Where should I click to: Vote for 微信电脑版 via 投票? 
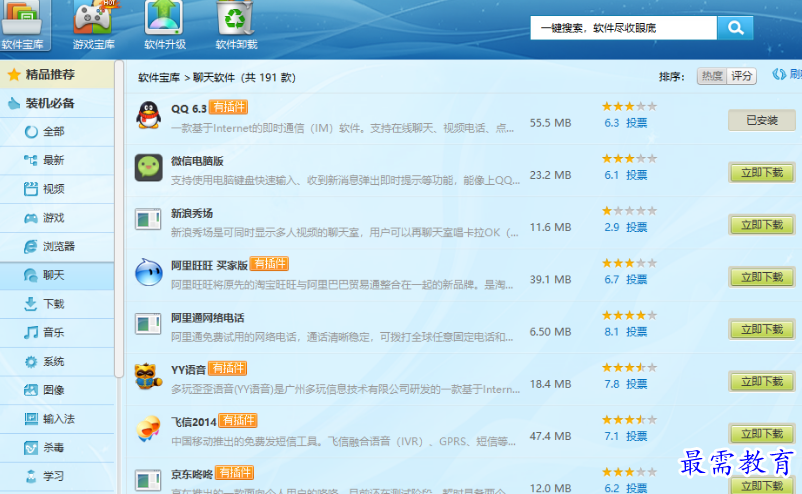(637, 175)
